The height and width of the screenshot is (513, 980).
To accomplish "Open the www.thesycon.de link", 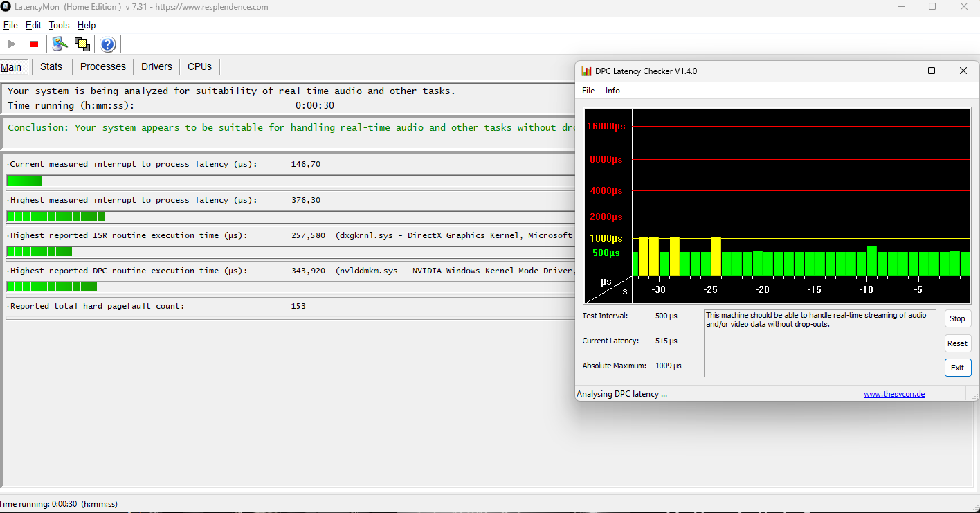I will (894, 394).
